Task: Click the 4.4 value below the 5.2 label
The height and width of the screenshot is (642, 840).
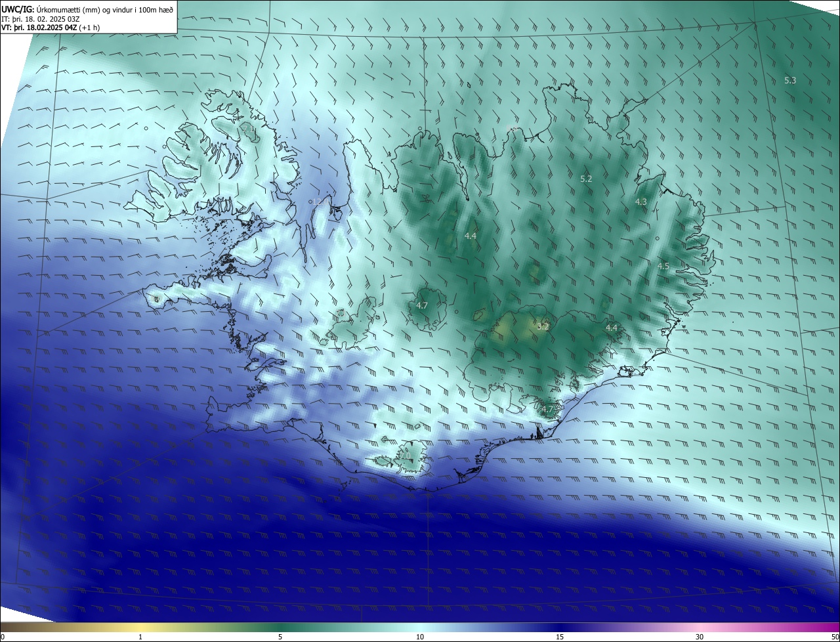Action: [471, 235]
